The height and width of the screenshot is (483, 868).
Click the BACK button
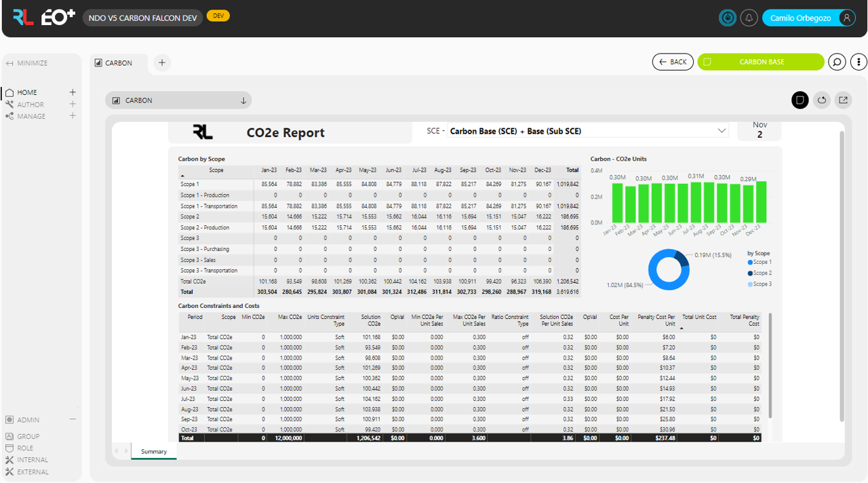673,62
